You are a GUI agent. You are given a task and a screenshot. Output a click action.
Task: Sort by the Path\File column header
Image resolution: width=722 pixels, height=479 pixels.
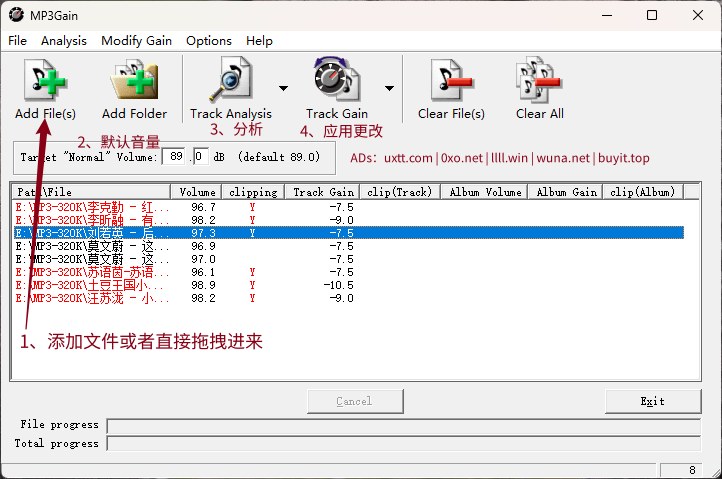(92, 192)
